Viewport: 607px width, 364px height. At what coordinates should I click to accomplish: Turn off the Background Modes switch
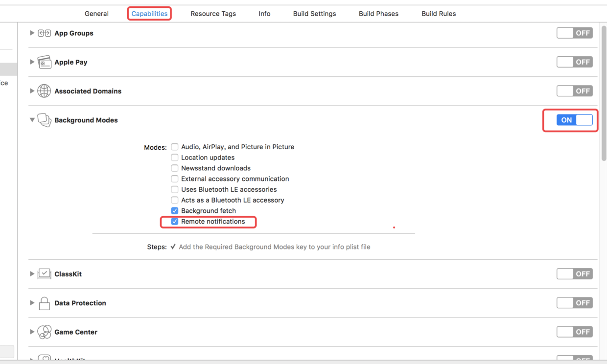(x=575, y=120)
